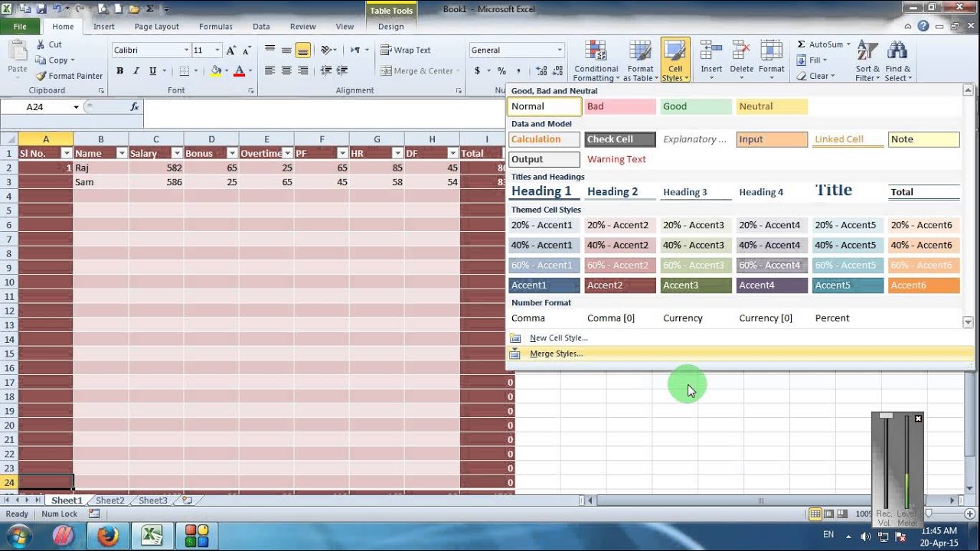Open the Borders button
The height and width of the screenshot is (551, 980).
[184, 71]
